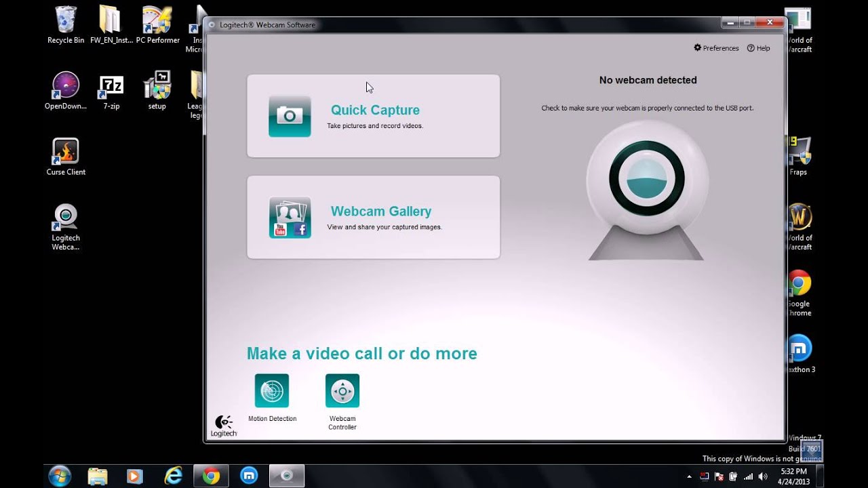Screen dimensions: 868x488
Task: Open the volume speaker tray icon
Action: coord(763,476)
